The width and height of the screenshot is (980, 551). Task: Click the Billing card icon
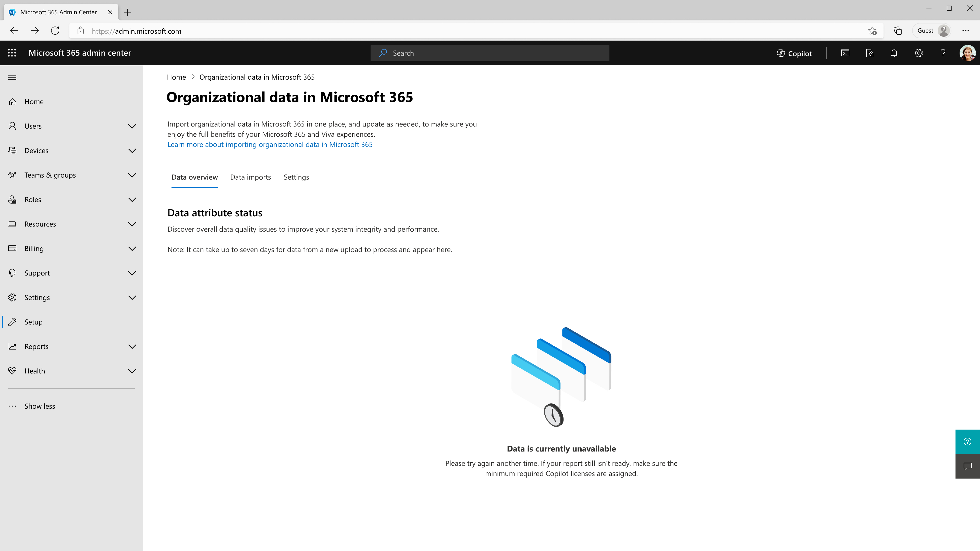pyautogui.click(x=12, y=248)
